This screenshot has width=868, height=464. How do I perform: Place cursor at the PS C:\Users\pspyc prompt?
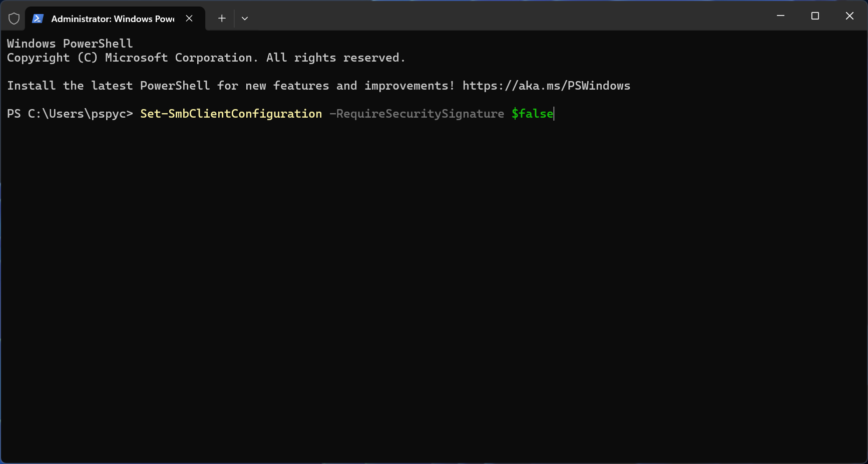coord(70,114)
